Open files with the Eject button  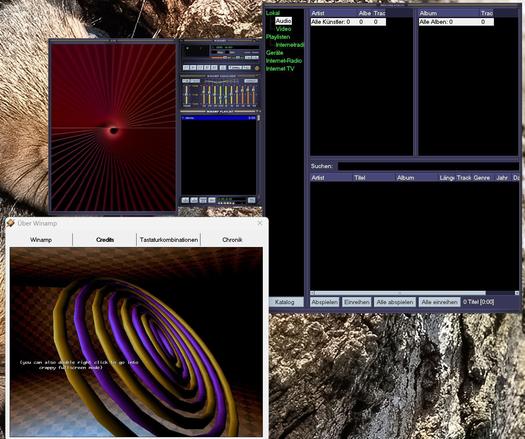pos(223,68)
